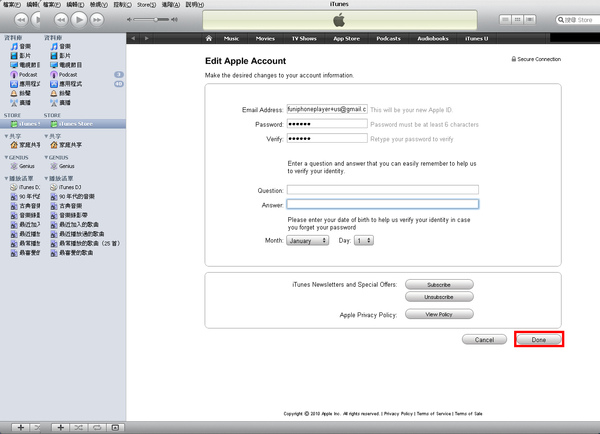Open the App Store tab
600x434 pixels.
[346, 38]
